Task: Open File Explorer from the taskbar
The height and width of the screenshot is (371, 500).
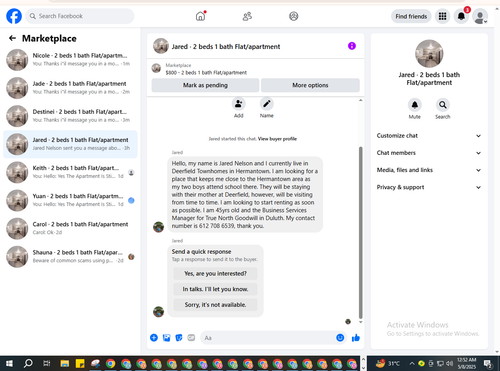Action: (x=65, y=363)
